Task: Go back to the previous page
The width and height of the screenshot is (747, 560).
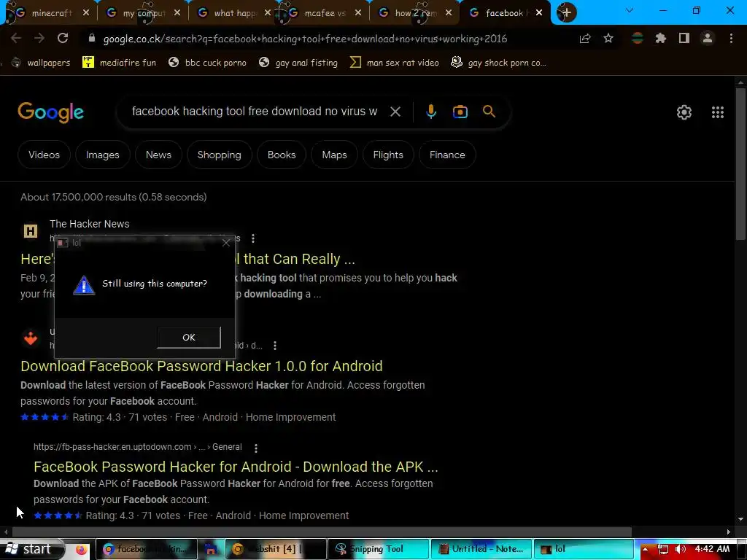Action: (16, 39)
